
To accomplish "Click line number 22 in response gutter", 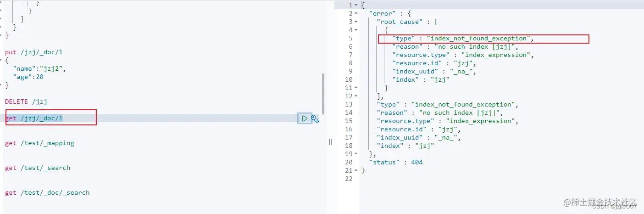I will [x=349, y=179].
